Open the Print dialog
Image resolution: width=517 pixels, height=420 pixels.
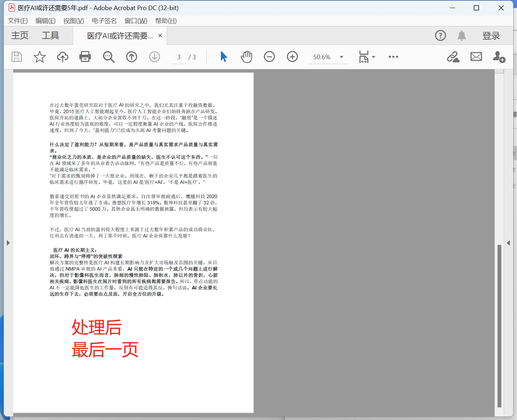tap(85, 57)
